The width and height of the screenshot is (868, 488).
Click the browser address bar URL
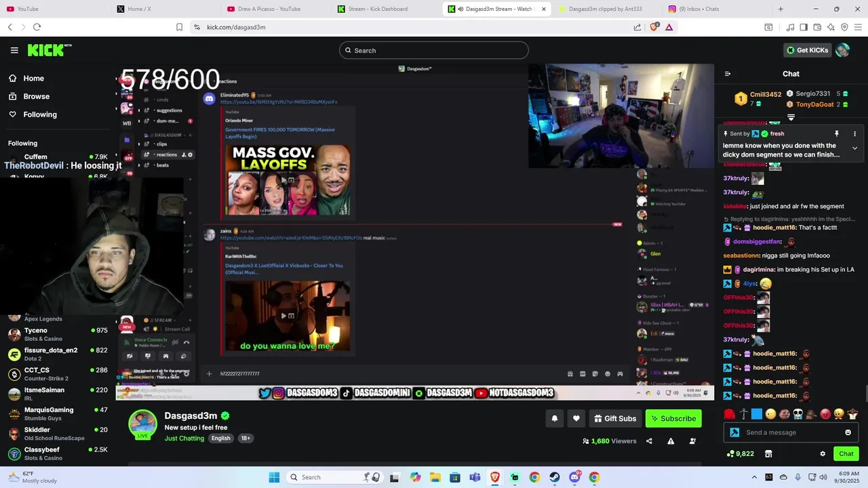(x=236, y=27)
